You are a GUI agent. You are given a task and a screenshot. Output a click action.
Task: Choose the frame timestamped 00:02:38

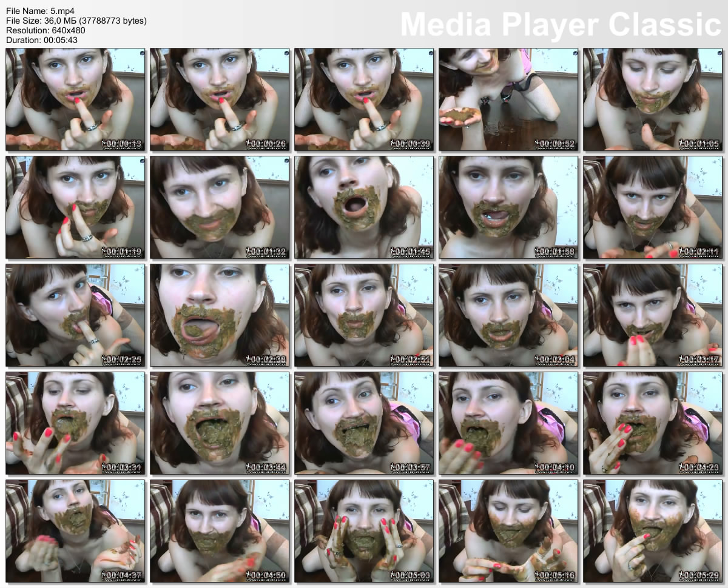[x=220, y=315]
